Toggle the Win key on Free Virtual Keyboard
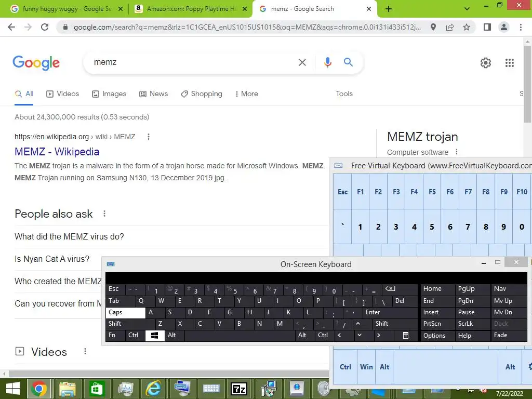 click(x=366, y=367)
